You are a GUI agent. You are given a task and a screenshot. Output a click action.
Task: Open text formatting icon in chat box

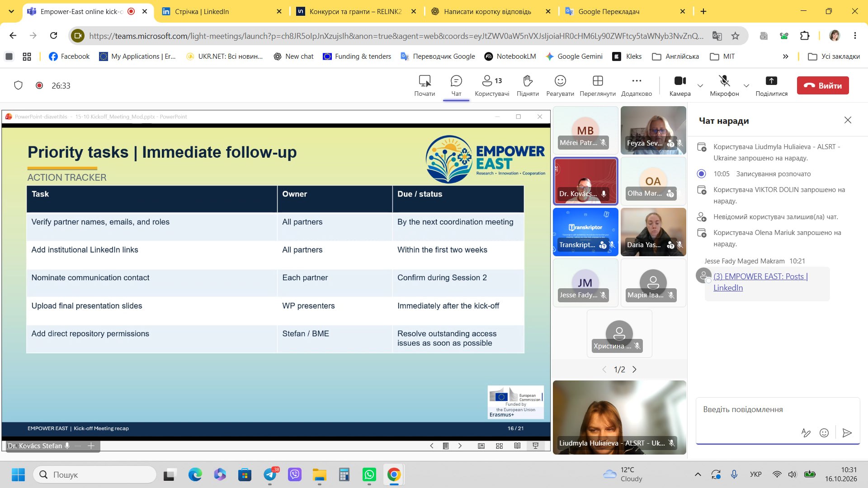point(806,433)
